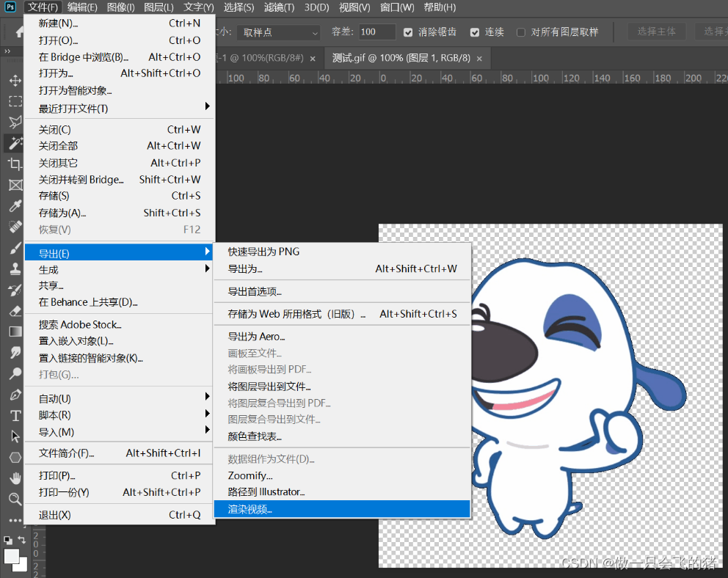Select the Smudge tool
Screen dimensions: 728x578
pos(15,353)
